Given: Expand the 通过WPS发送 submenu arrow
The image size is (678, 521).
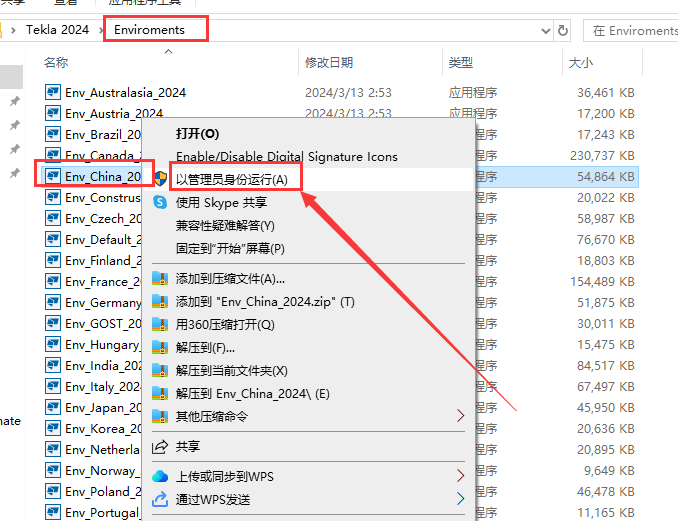Looking at the screenshot, I should [x=461, y=499].
